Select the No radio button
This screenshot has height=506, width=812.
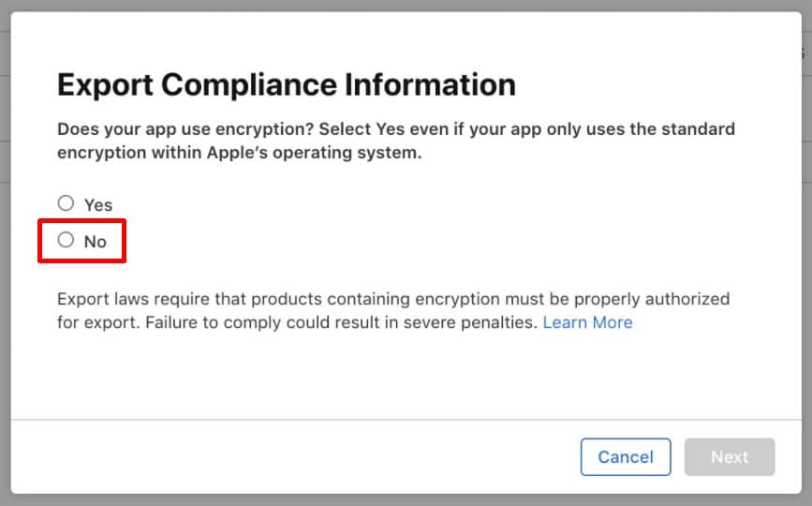pos(66,240)
